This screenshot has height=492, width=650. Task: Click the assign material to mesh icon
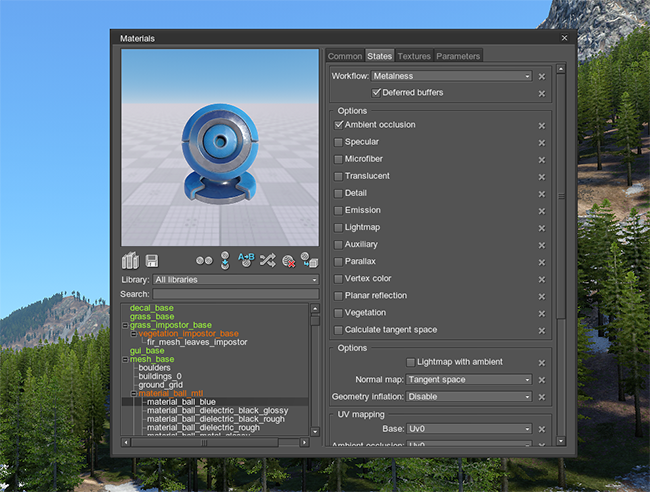(310, 261)
